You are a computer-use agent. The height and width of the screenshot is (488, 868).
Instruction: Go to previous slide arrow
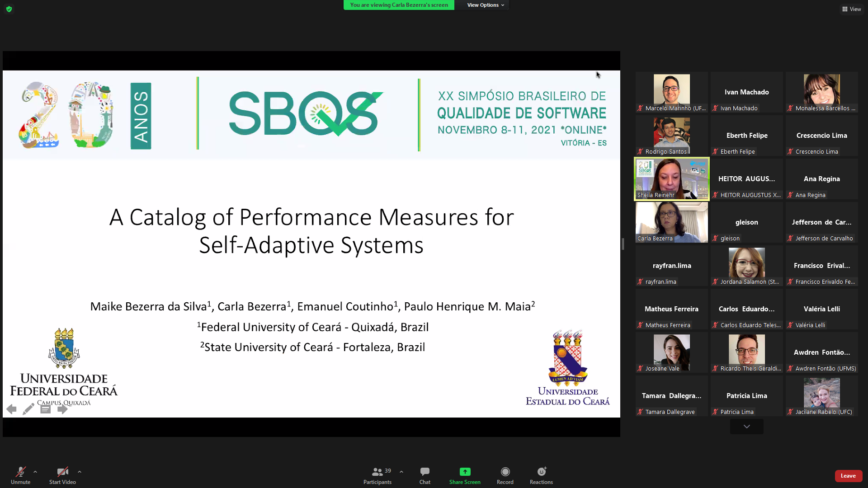click(11, 409)
